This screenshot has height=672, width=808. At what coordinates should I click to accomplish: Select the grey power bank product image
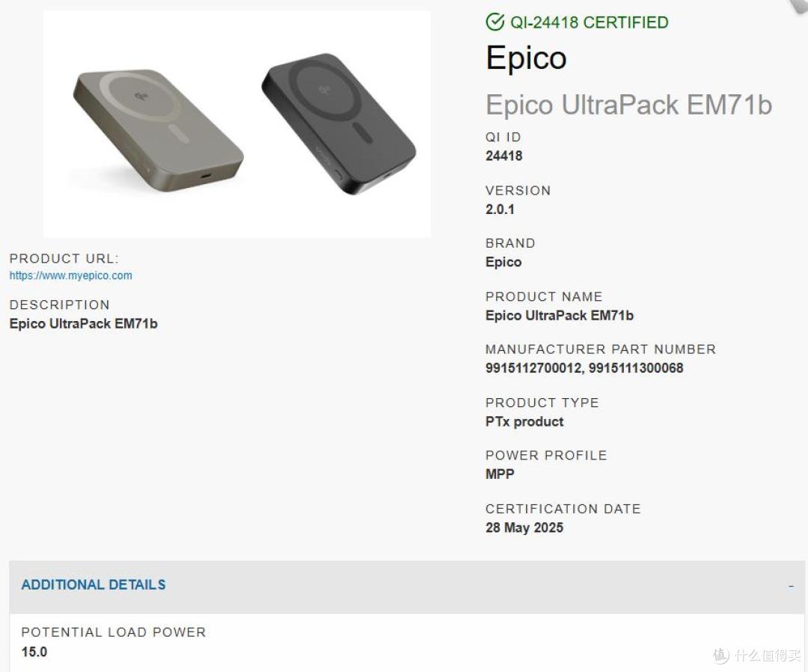click(158, 130)
